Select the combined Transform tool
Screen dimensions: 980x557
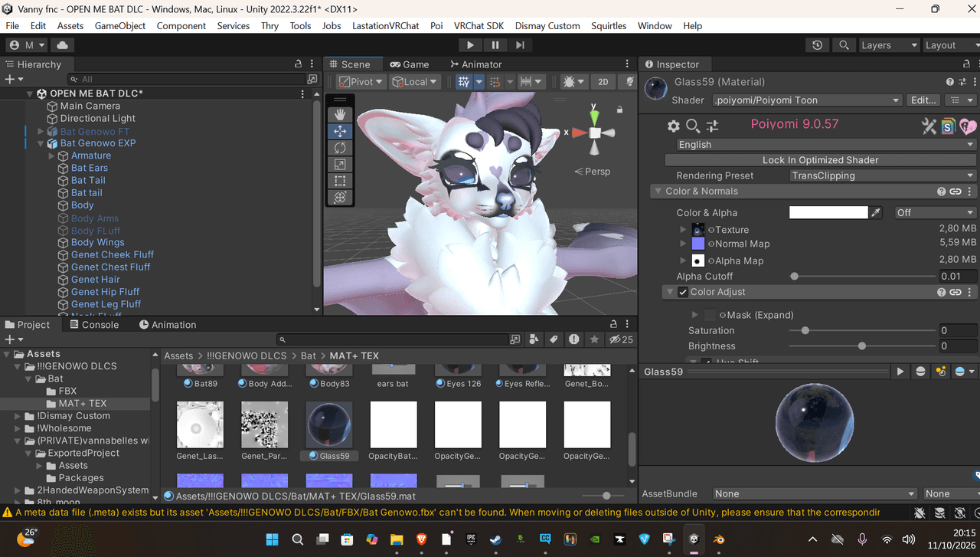click(x=340, y=198)
